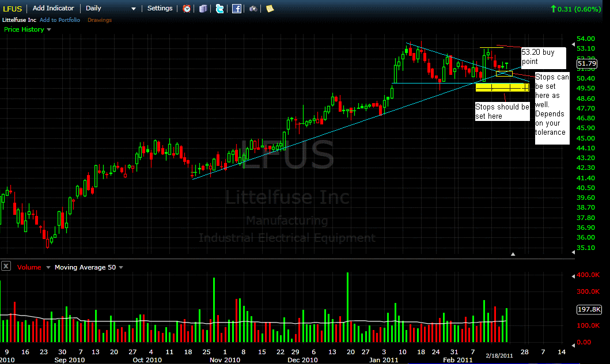
Task: Click volume axis top arrow near 400.0K
Action: coord(573,276)
